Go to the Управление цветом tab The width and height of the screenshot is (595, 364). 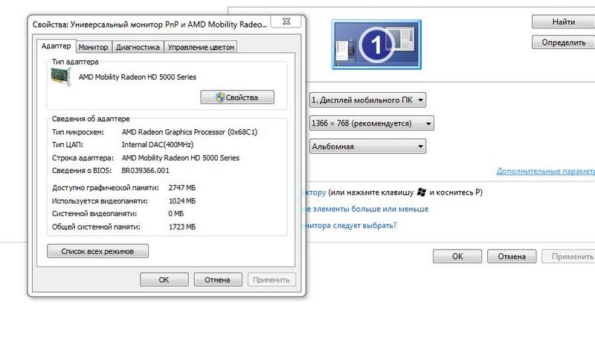pyautogui.click(x=201, y=48)
